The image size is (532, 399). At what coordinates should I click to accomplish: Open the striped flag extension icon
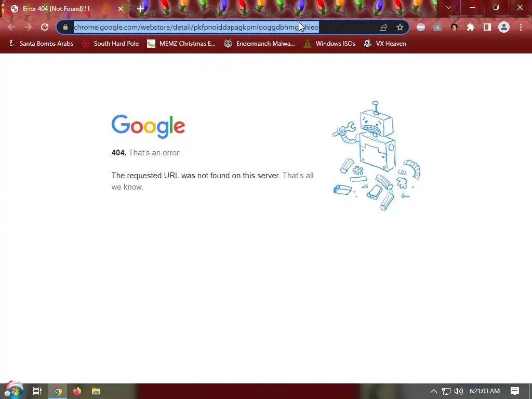(x=421, y=27)
